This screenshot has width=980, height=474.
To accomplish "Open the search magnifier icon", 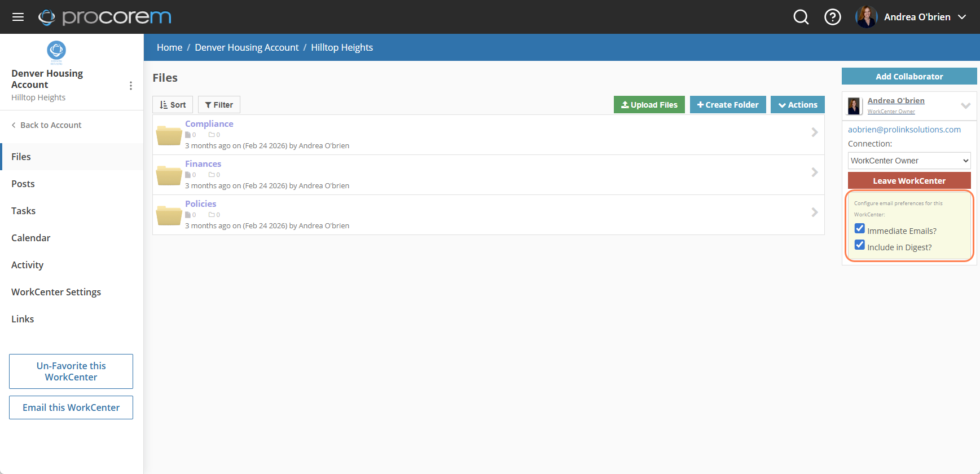I will click(x=801, y=17).
